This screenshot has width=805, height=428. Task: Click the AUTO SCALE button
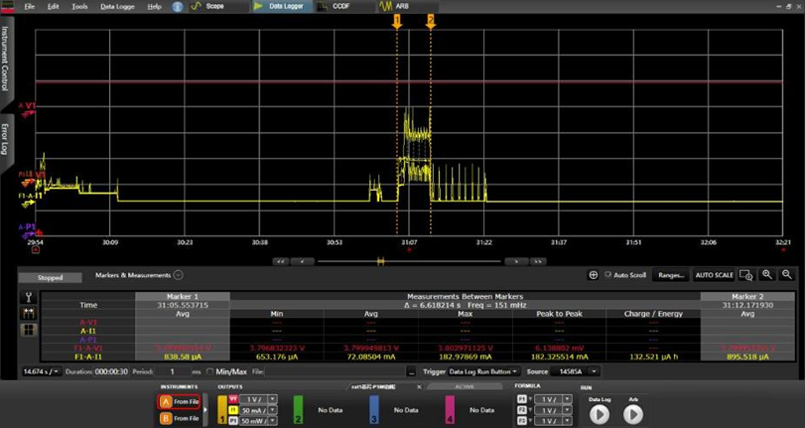[714, 274]
